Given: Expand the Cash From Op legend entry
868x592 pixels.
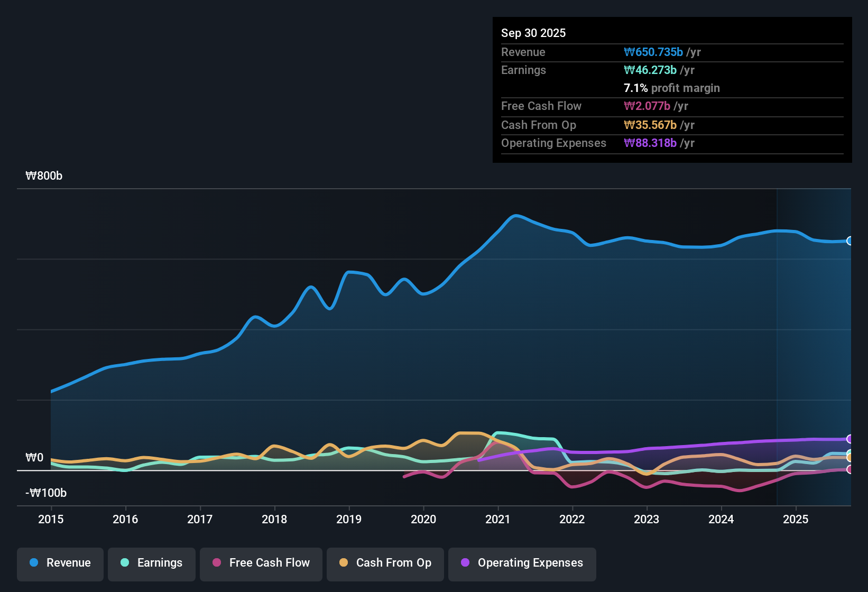Looking at the screenshot, I should tap(385, 563).
